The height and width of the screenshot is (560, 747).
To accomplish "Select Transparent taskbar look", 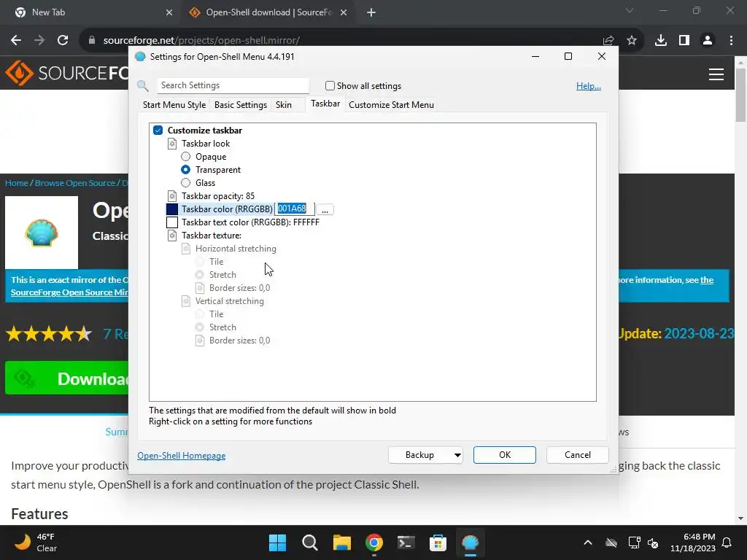I will click(x=186, y=169).
